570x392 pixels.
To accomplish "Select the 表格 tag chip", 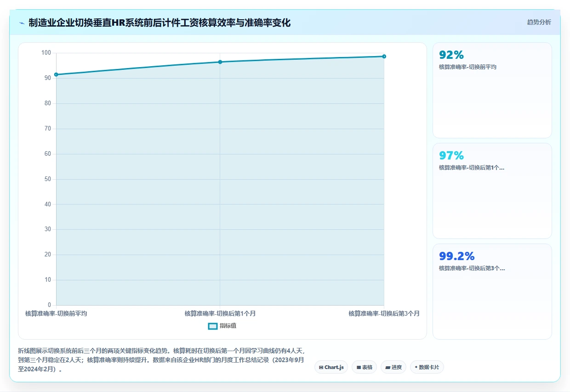I will click(365, 367).
